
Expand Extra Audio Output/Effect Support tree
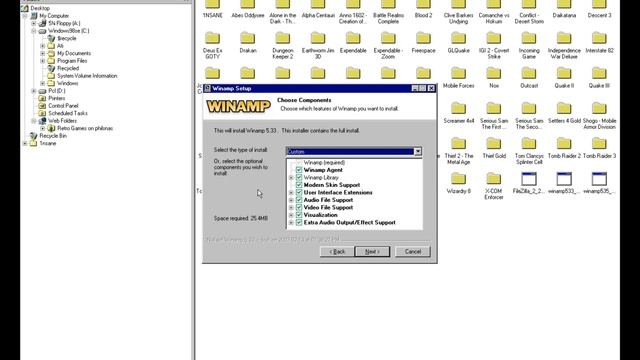click(x=291, y=222)
